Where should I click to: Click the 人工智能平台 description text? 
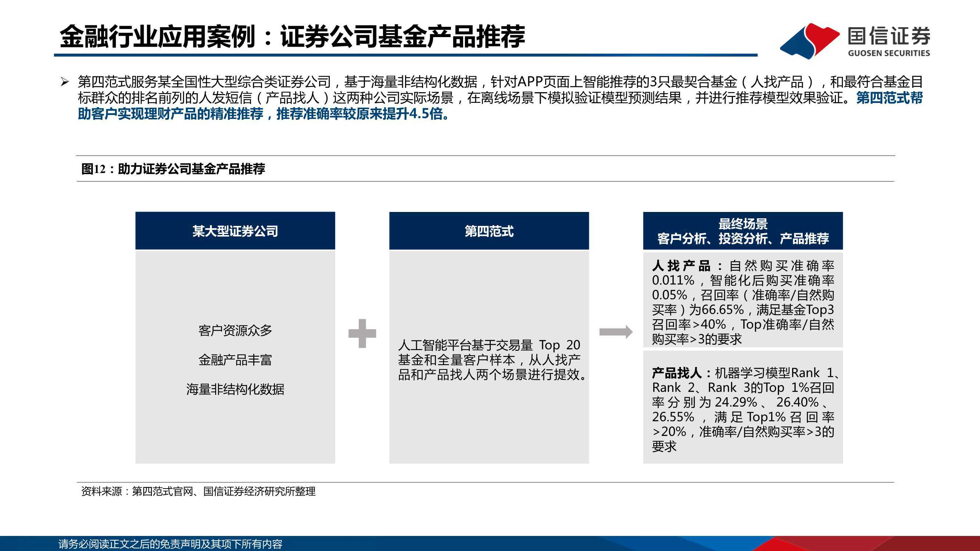tap(492, 360)
